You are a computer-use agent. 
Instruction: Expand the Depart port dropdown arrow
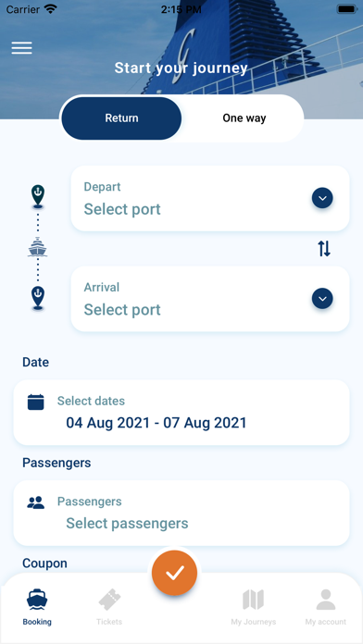[322, 198]
